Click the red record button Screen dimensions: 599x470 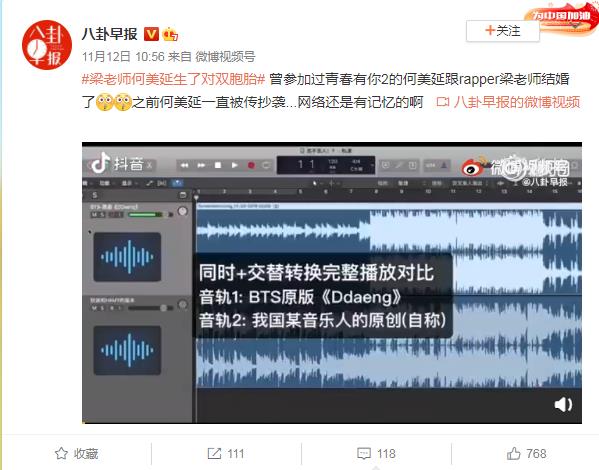click(x=251, y=165)
